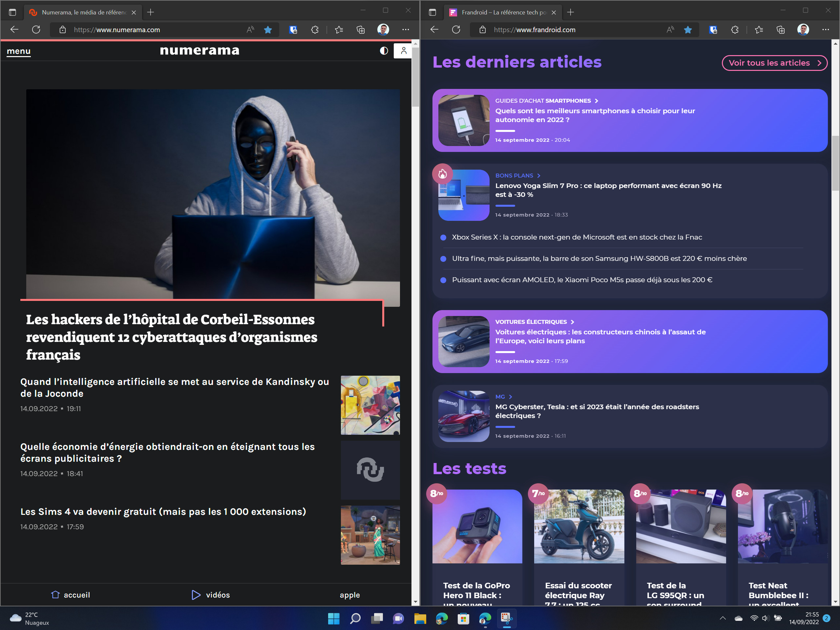Open the Numerama user account icon
This screenshot has height=630, width=840.
coord(403,51)
